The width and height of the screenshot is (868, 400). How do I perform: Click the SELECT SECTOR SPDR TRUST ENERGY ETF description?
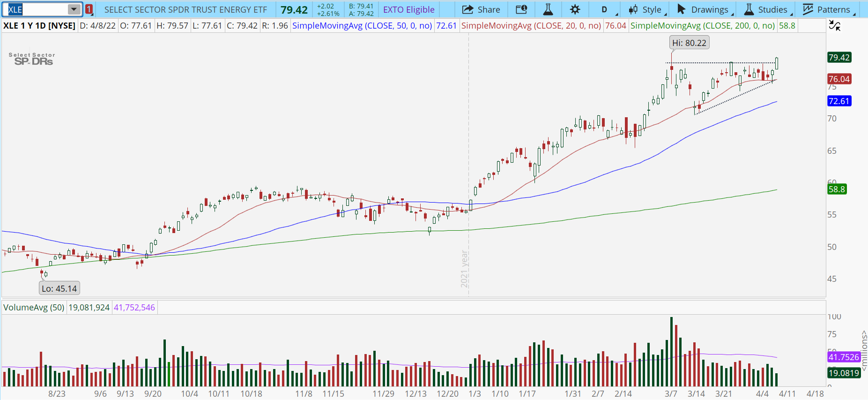(x=185, y=9)
